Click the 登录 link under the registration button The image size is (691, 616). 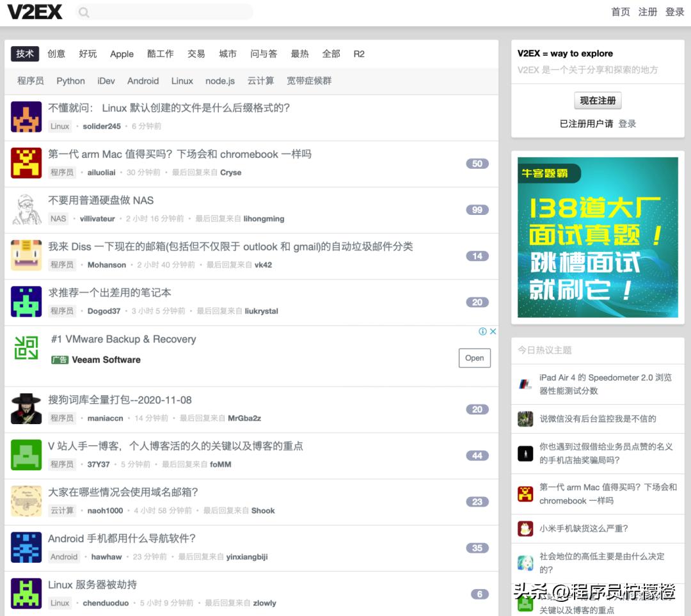[628, 124]
